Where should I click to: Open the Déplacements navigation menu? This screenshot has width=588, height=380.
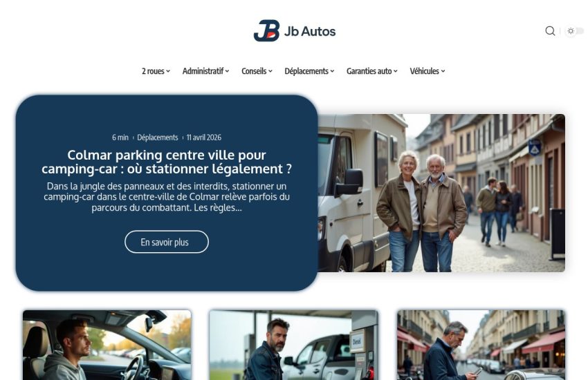pos(309,71)
